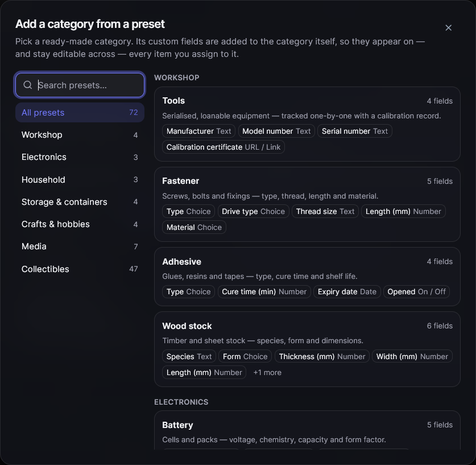This screenshot has width=476, height=465.
Task: Select All presets filter
Action: [80, 112]
